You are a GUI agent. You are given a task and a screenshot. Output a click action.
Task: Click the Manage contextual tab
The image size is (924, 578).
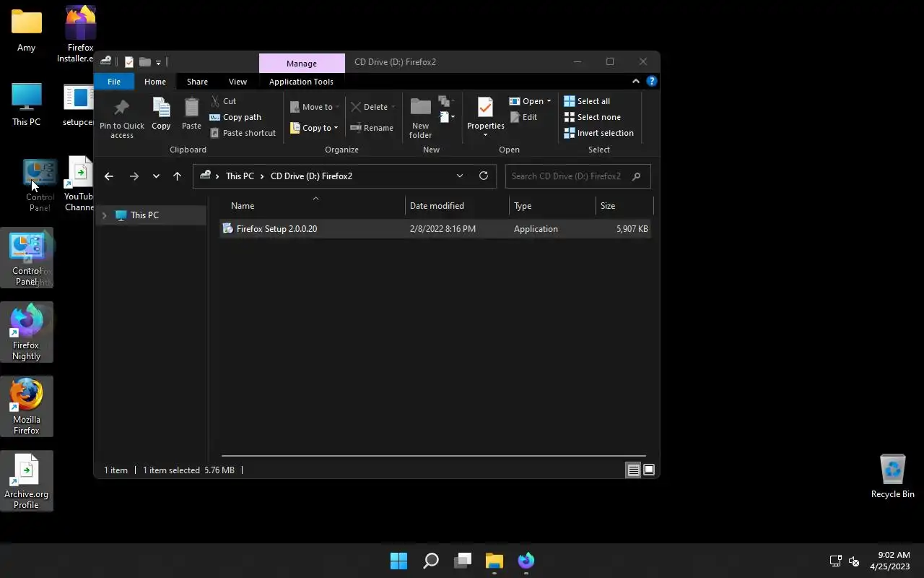click(302, 63)
